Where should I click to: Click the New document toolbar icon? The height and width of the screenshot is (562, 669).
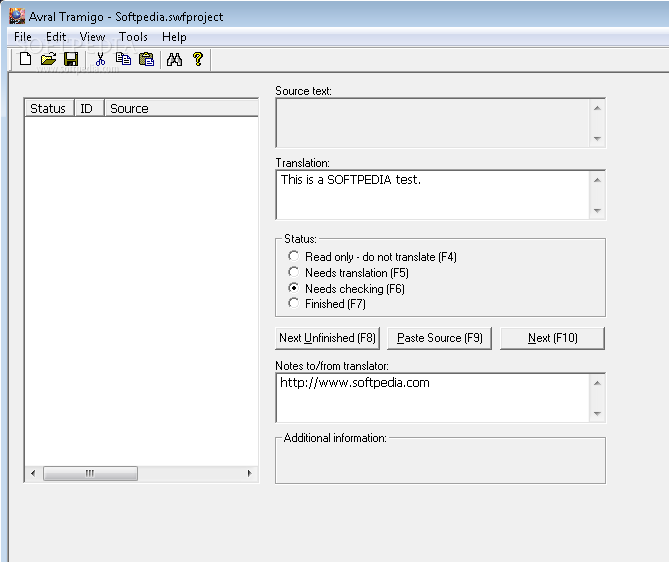[26, 59]
